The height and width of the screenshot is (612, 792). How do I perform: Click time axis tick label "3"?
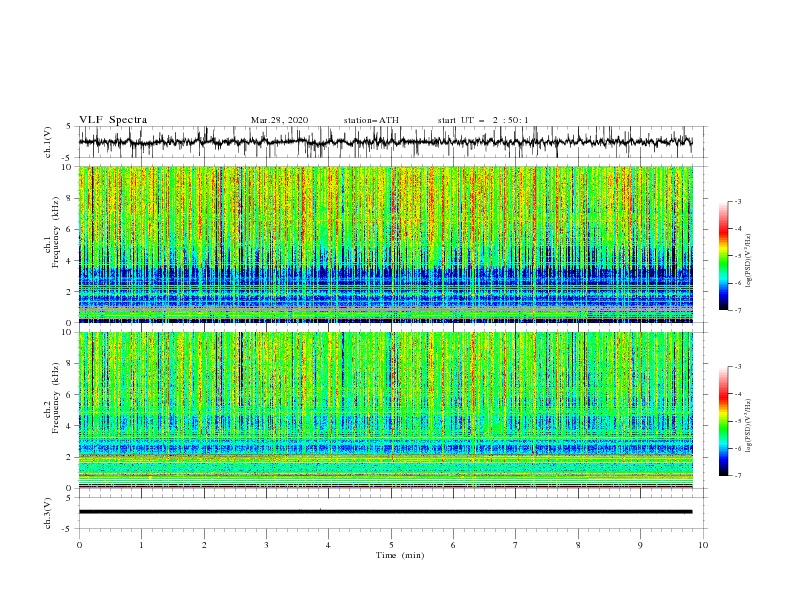pyautogui.click(x=266, y=545)
